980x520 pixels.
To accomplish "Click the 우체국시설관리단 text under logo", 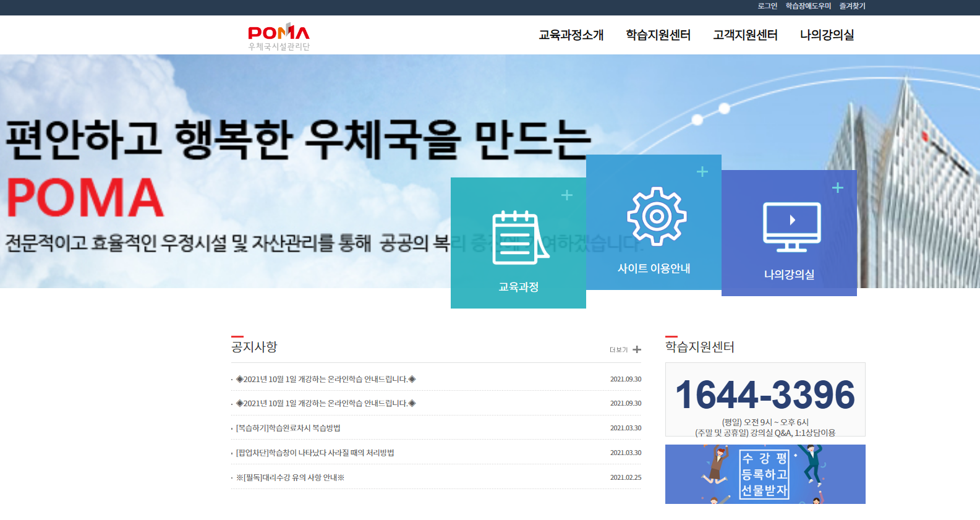I will 279,47.
